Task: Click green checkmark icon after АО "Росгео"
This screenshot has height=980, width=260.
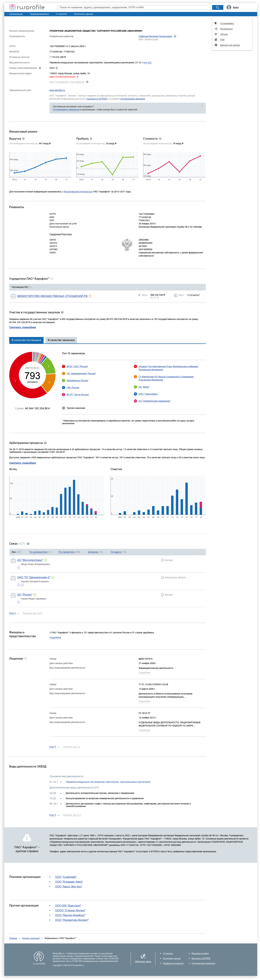Action: coord(35,595)
